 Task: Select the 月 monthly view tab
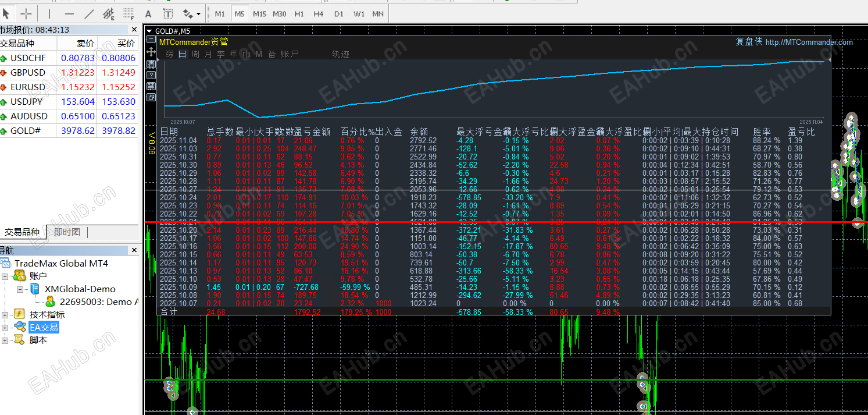coord(208,54)
